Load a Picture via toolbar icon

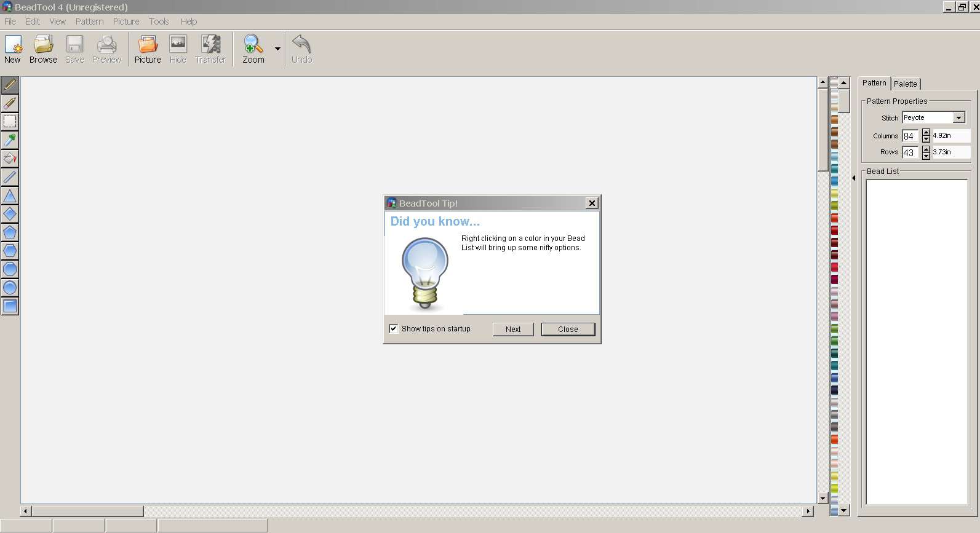(148, 49)
